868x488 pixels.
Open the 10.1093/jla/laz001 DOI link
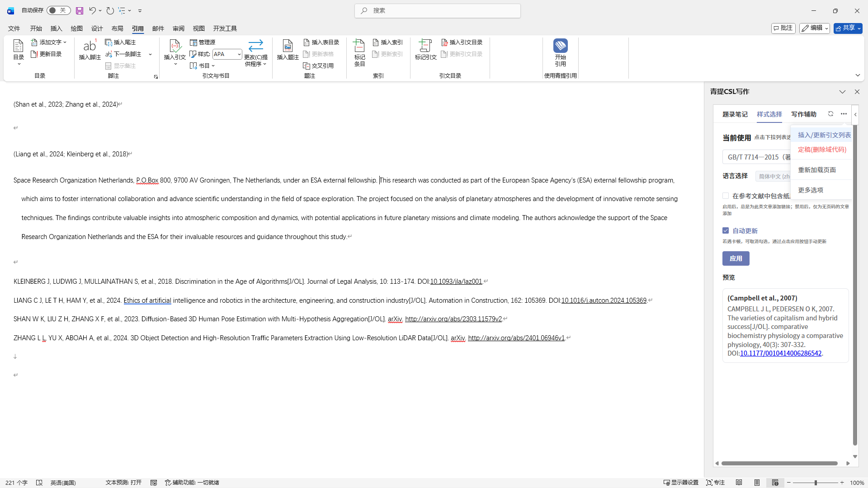(x=456, y=282)
